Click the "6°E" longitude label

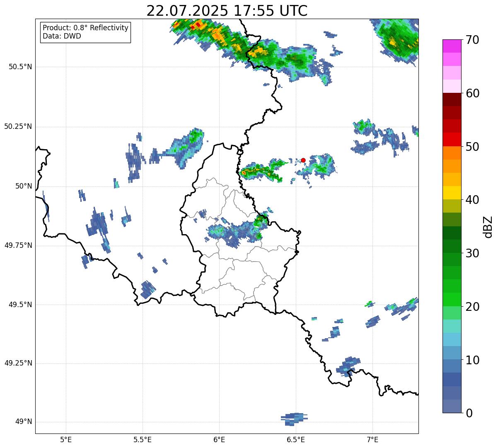[219, 439]
